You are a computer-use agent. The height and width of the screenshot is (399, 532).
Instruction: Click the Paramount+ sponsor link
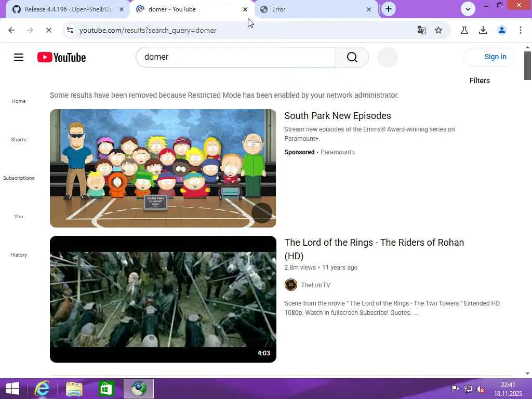338,152
